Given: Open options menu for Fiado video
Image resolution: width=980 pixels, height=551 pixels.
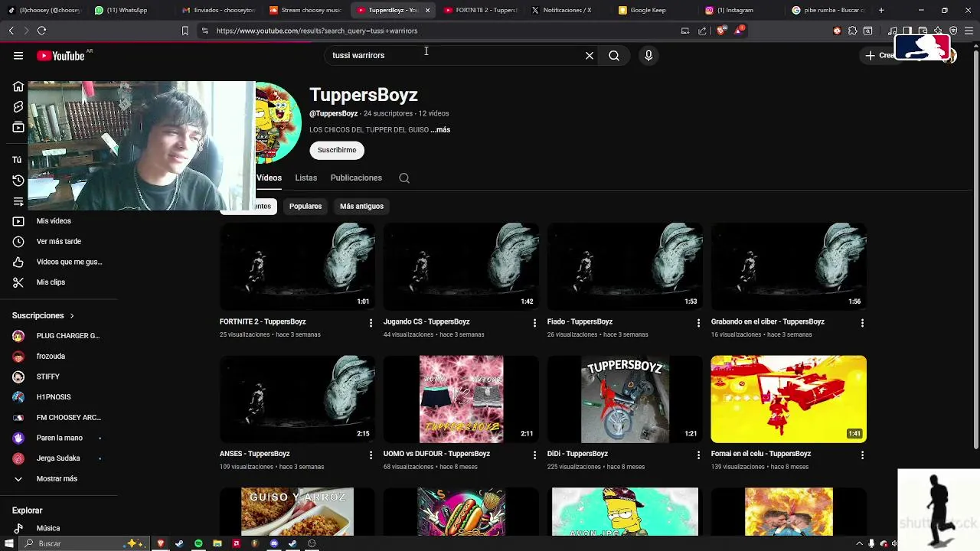Looking at the screenshot, I should pyautogui.click(x=698, y=323).
